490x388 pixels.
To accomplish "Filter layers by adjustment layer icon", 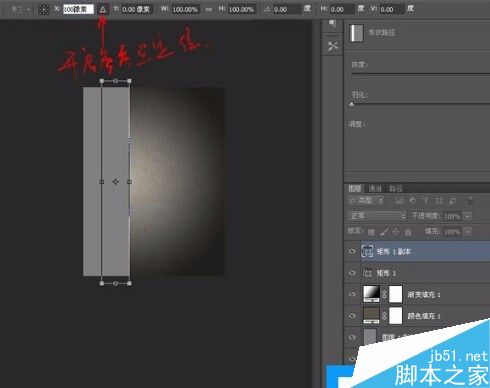I will (x=413, y=201).
